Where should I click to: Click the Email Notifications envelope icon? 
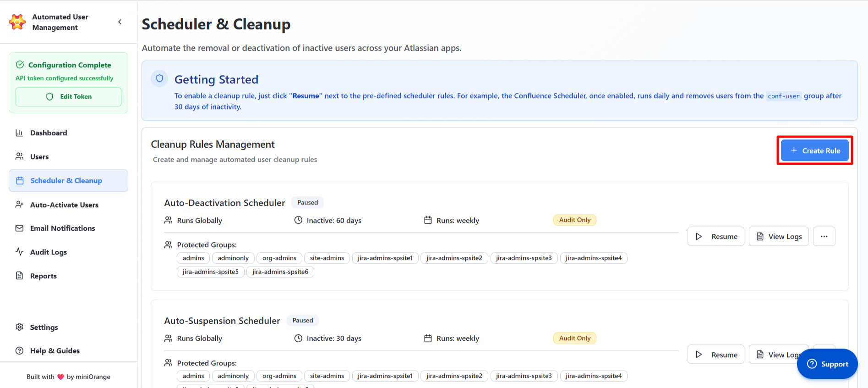(19, 228)
